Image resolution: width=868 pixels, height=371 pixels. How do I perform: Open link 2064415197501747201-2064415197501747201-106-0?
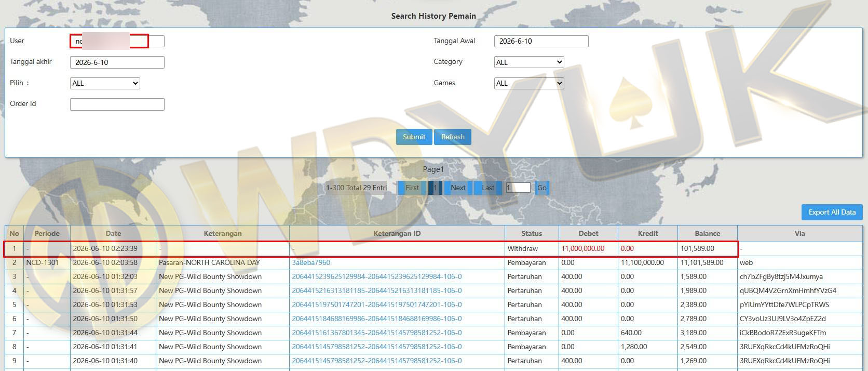(x=377, y=304)
